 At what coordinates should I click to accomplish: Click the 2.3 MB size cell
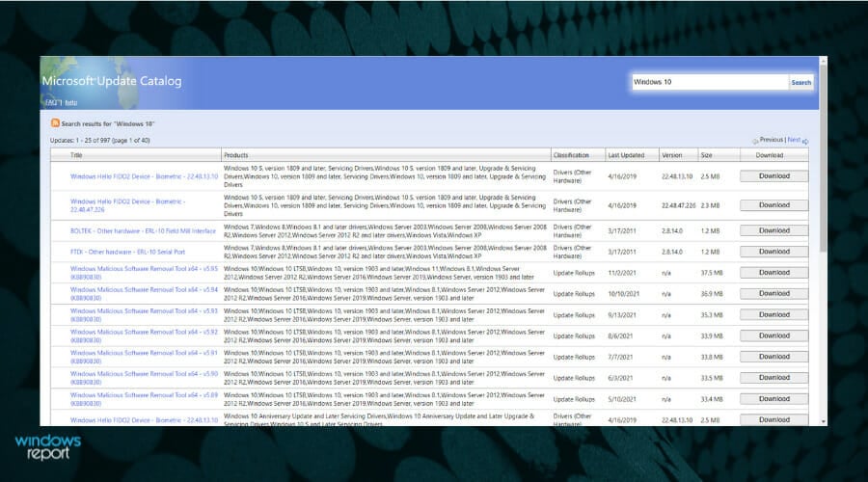tap(710, 205)
